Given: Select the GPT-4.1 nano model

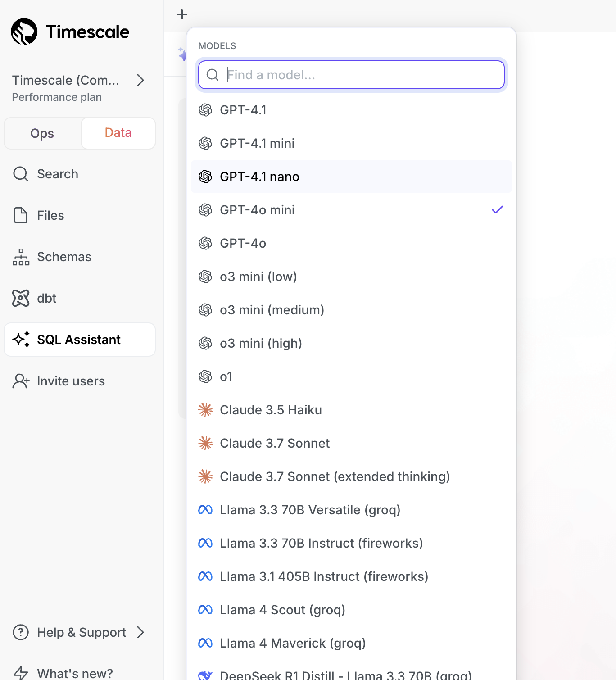Looking at the screenshot, I should [x=351, y=177].
